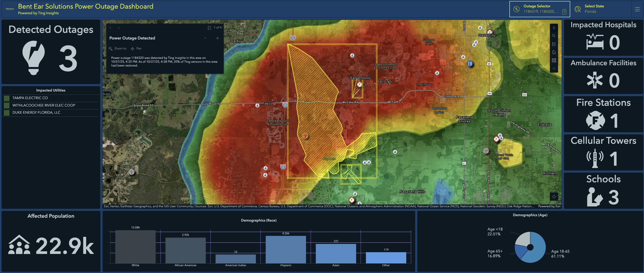644x273 pixels.
Task: Click the Age 18-65 pie slice
Action: coord(538,249)
